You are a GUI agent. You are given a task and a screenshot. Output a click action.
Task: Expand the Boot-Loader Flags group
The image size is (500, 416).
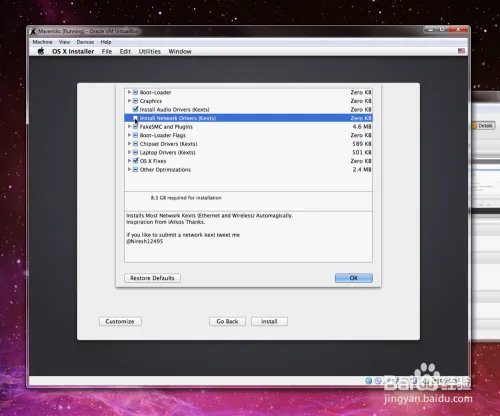(x=129, y=135)
